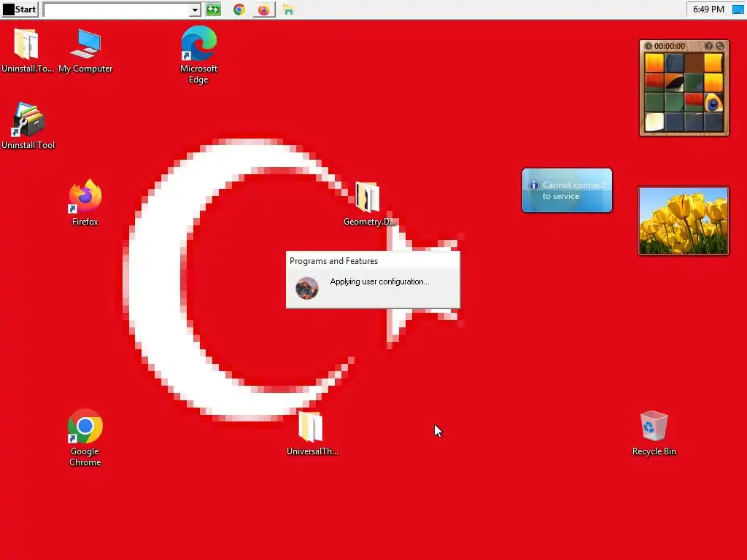This screenshot has width=747, height=560.
Task: Slide the puzzle tile showing the blue eye
Action: [713, 102]
